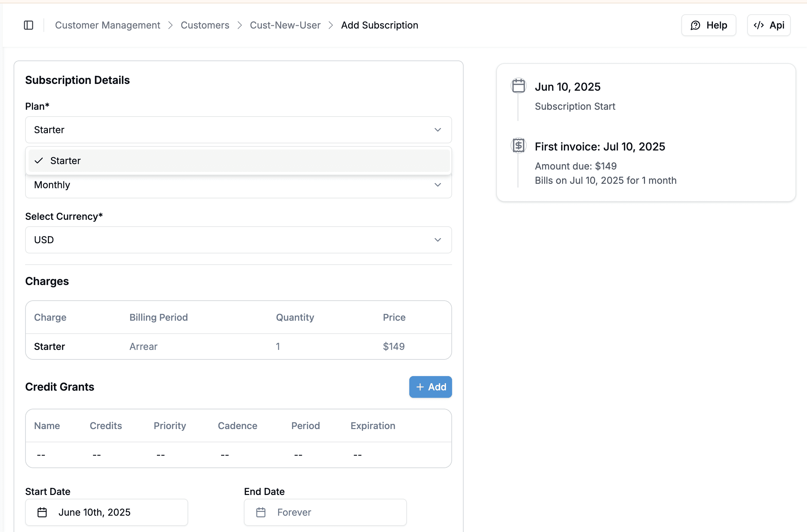Screen dimensions: 807x532
Task: Click the Period column header in Credit Grants
Action: point(306,426)
